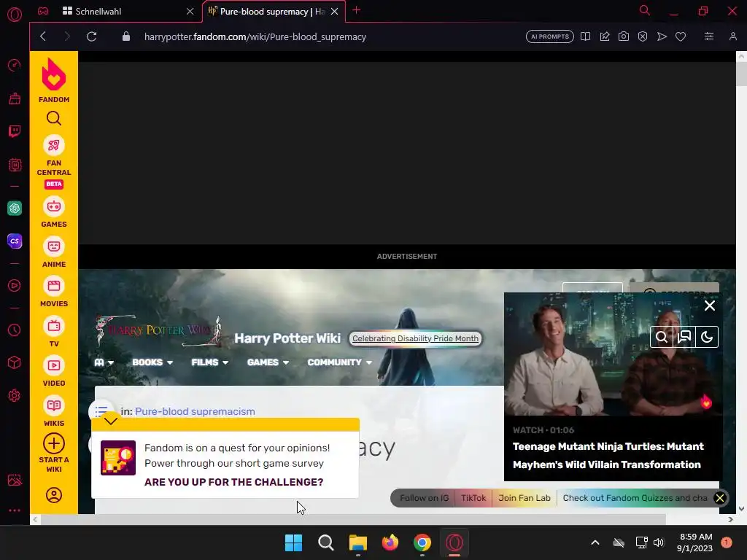Go to Fandom Games section
This screenshot has height=560, width=747.
54,212
